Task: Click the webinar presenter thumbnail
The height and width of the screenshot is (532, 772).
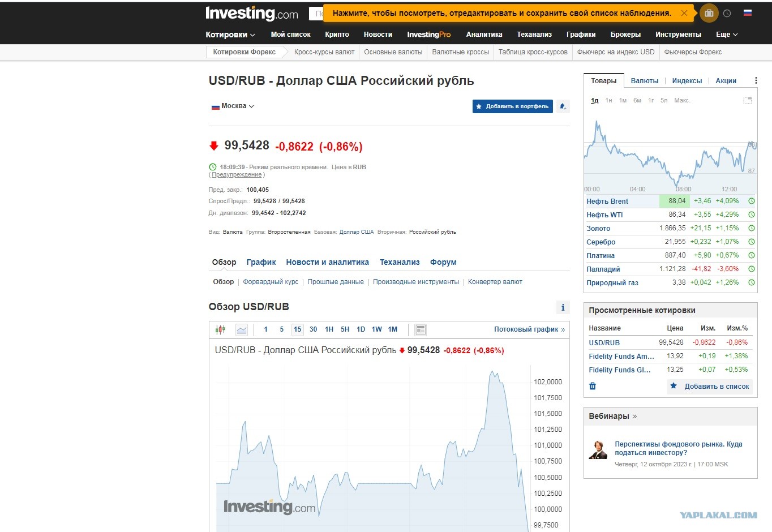Action: point(598,449)
